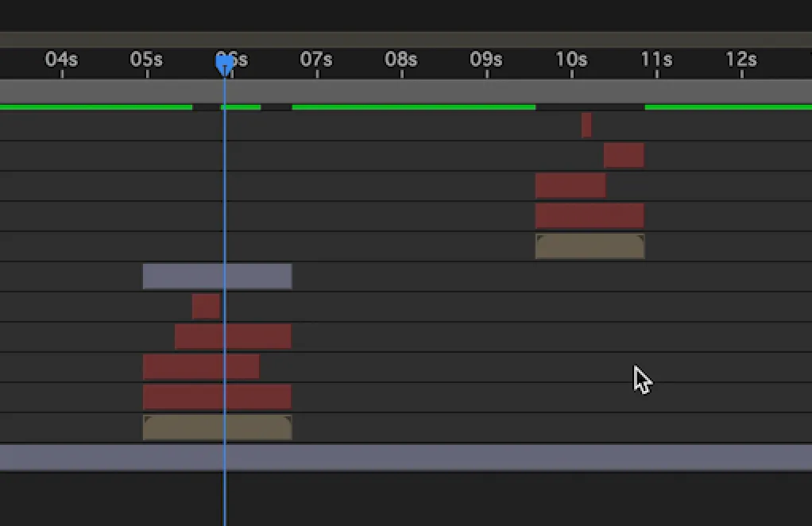Move playhead to the 08s ruler mark
This screenshot has width=812, height=526.
click(x=402, y=60)
